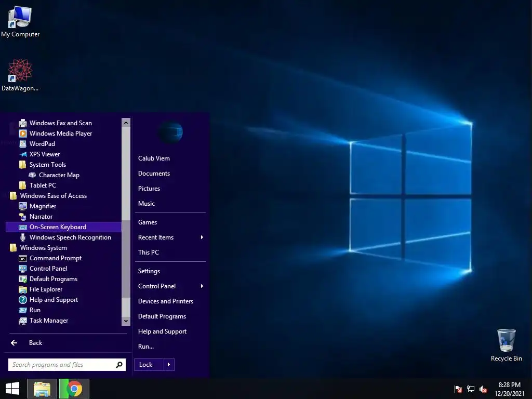This screenshot has height=399, width=532.
Task: Open Music from the start menu
Action: click(x=146, y=204)
